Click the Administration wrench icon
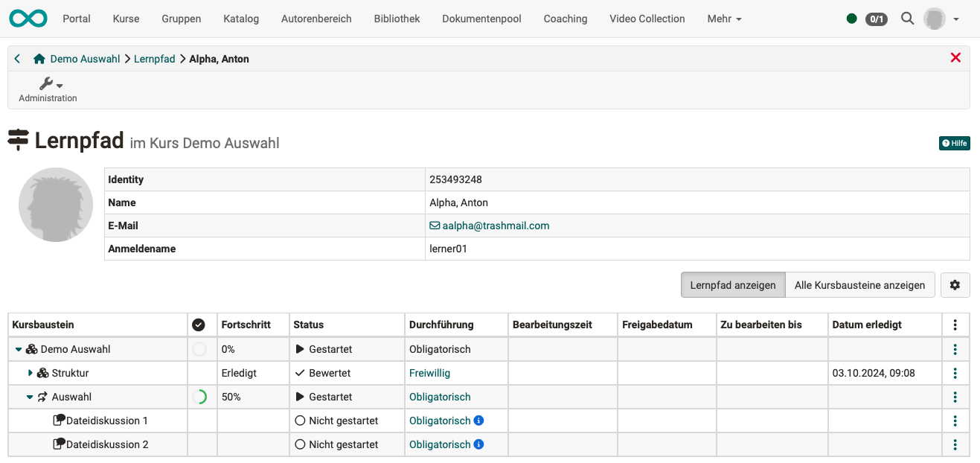Viewport: 980px width, 463px height. pos(47,84)
